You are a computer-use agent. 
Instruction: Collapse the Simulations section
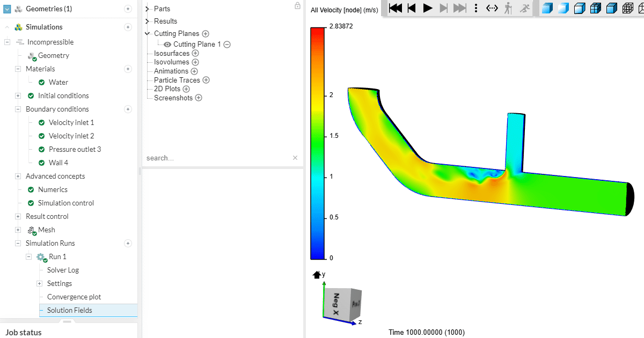7,27
